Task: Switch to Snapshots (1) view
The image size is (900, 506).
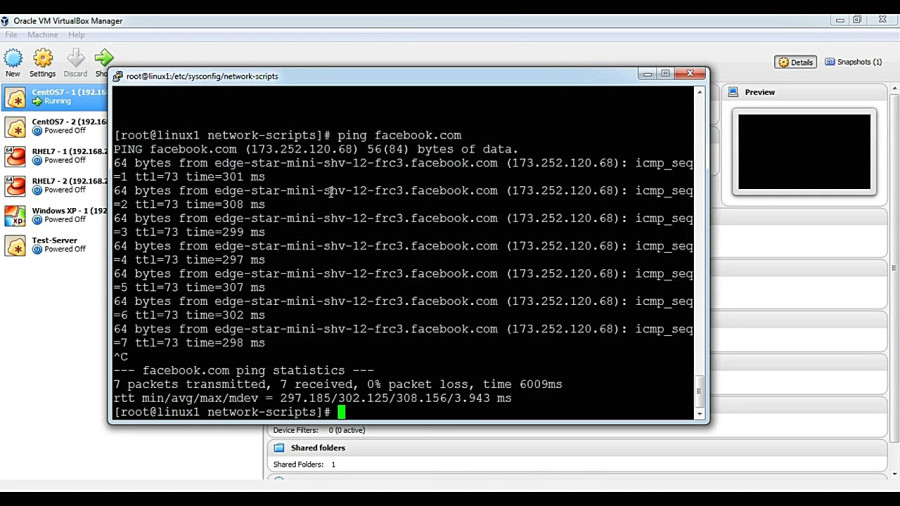Action: pyautogui.click(x=854, y=62)
